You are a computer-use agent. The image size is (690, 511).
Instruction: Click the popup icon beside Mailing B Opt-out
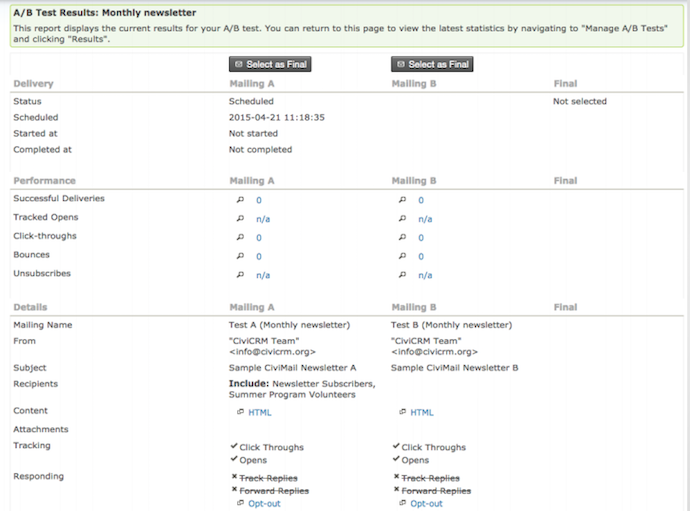[402, 504]
